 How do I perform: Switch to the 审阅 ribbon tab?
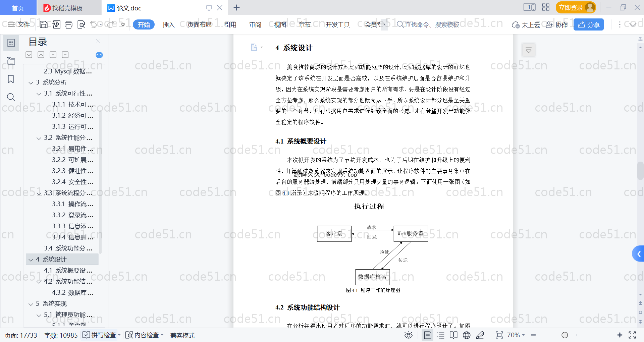pyautogui.click(x=255, y=24)
